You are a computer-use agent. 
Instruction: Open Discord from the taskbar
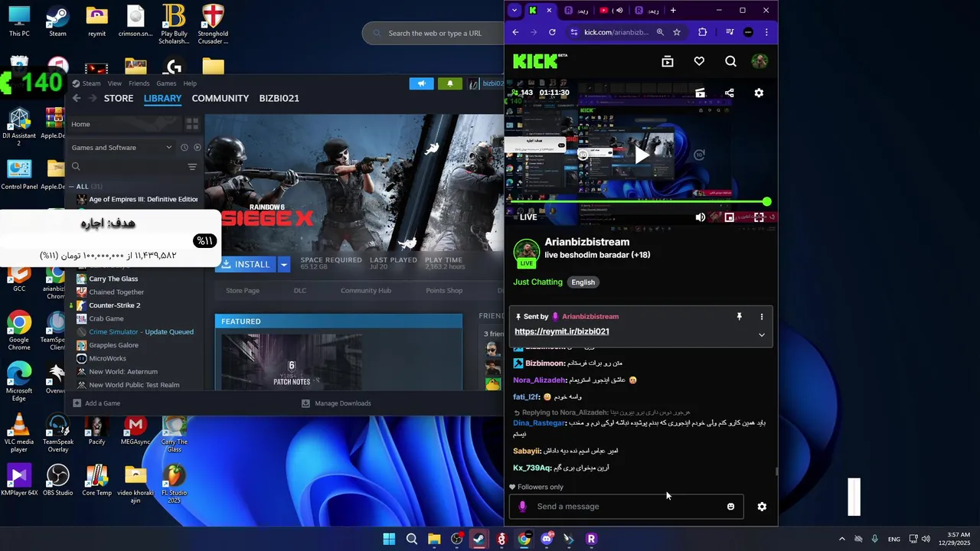coord(547,539)
